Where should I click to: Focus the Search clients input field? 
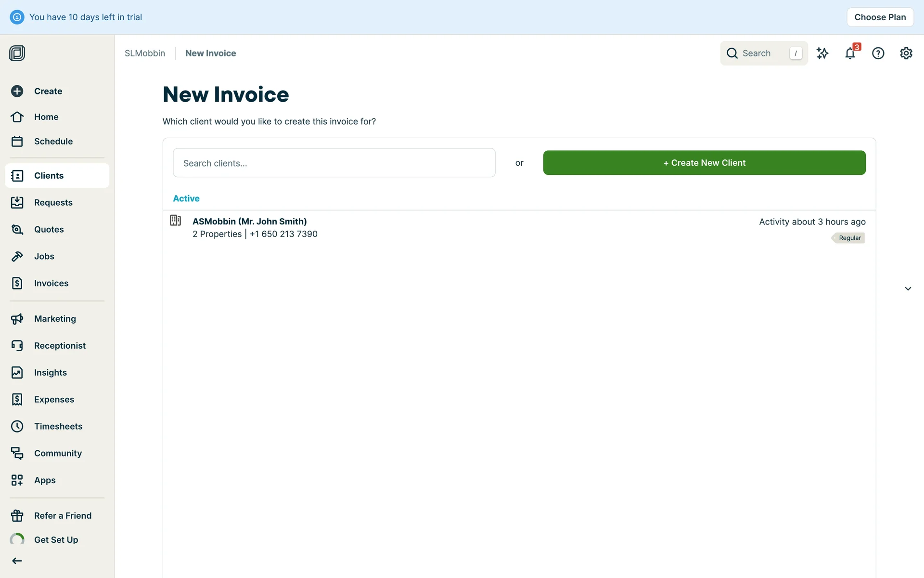coord(334,163)
